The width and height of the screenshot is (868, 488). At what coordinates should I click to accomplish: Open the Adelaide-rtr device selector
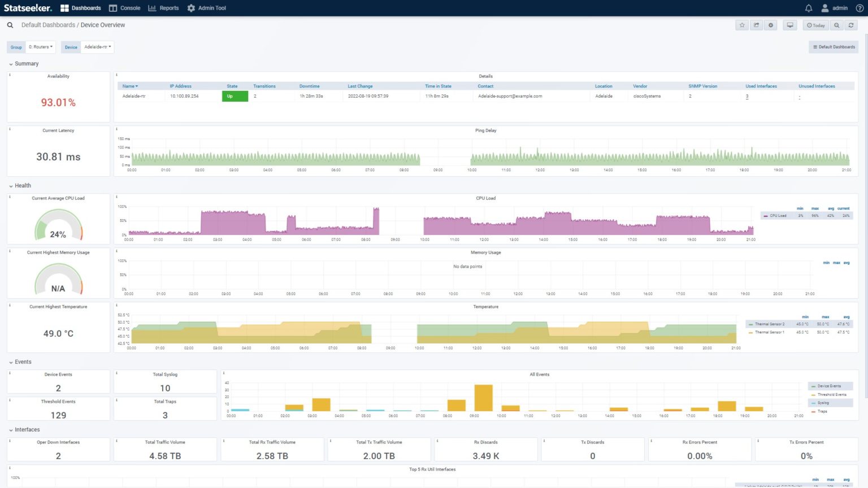tap(97, 47)
